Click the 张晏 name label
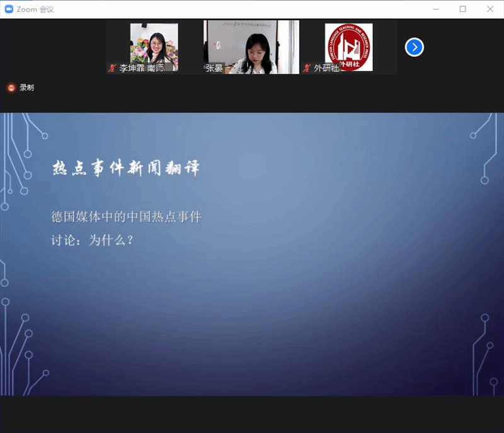This screenshot has height=433, width=504. point(214,68)
